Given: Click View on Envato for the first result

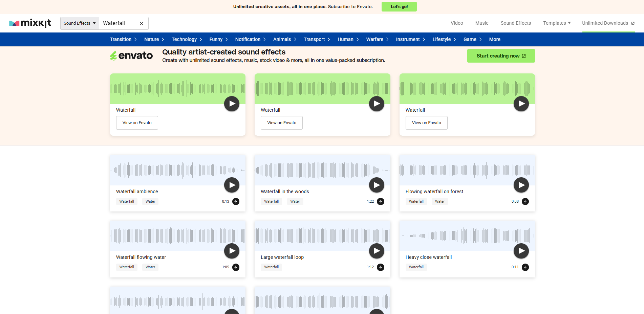Looking at the screenshot, I should click(x=137, y=122).
